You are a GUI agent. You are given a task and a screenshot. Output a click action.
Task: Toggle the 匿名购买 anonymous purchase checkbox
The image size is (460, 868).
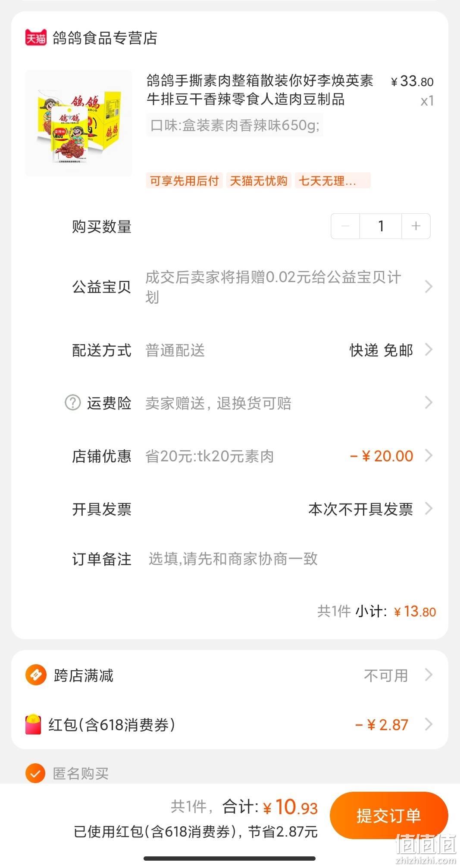point(35,773)
